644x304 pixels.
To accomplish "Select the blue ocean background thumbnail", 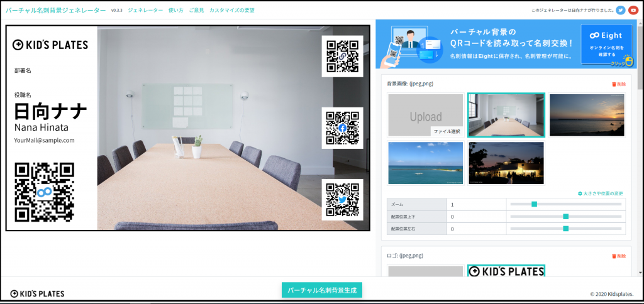I will pyautogui.click(x=426, y=163).
